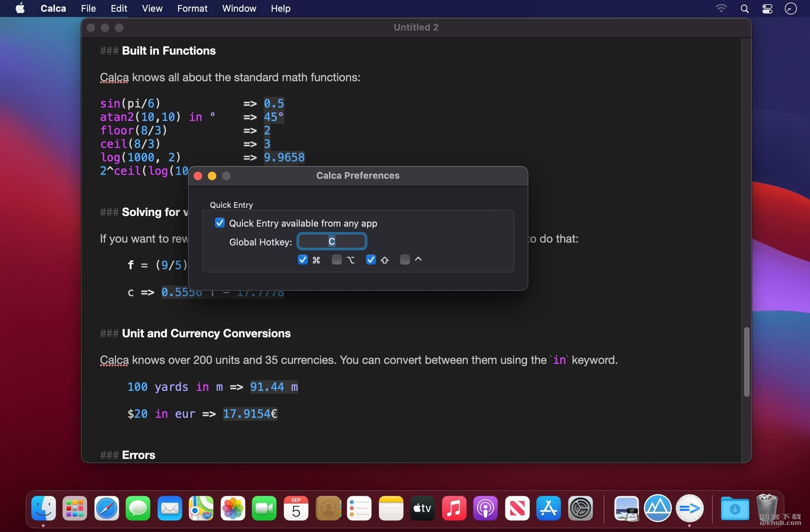Click the 'Errors' heading

coord(138,455)
